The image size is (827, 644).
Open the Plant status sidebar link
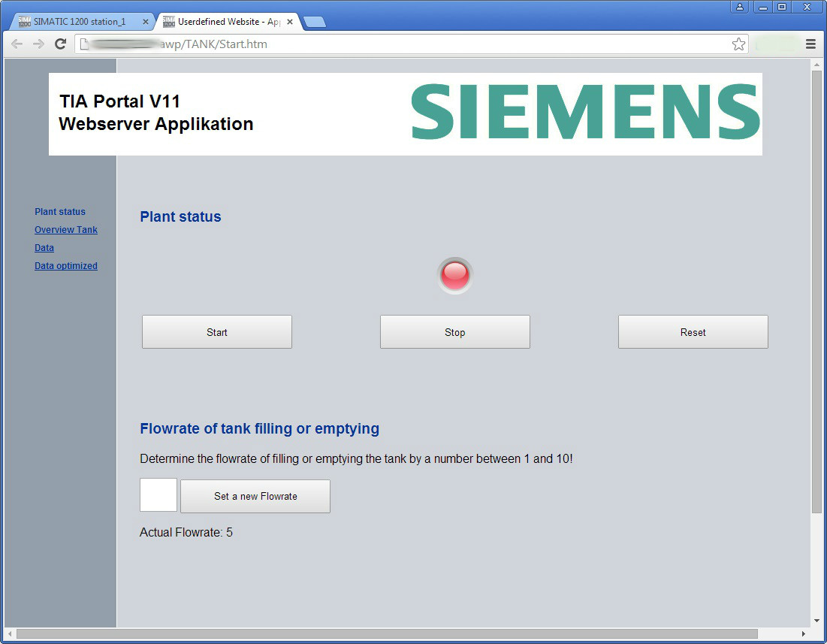(x=60, y=211)
